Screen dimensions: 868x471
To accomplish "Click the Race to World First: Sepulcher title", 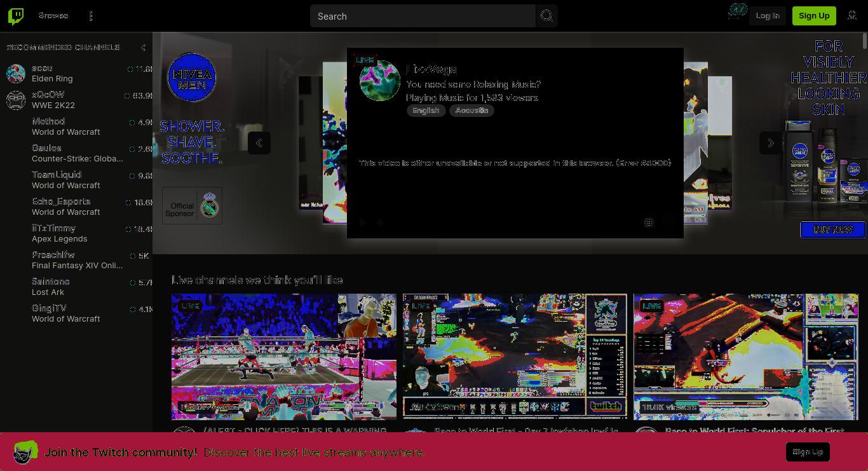I will coord(755,430).
